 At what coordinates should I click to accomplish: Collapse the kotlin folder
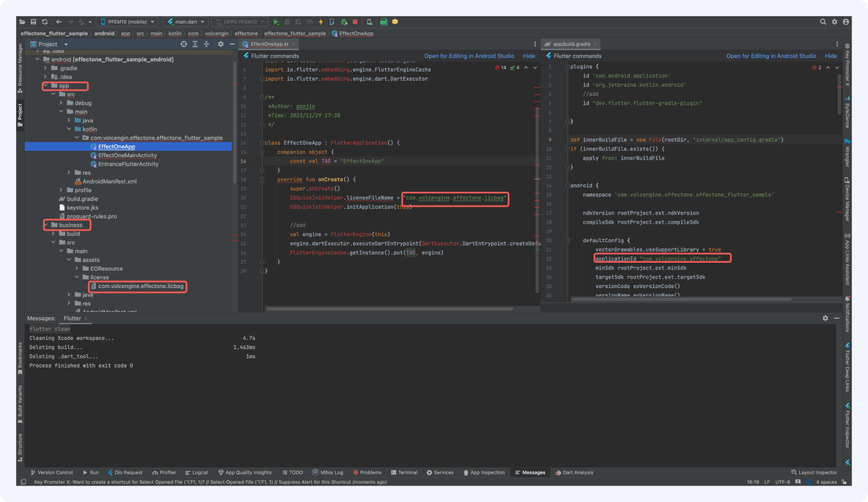pos(69,129)
